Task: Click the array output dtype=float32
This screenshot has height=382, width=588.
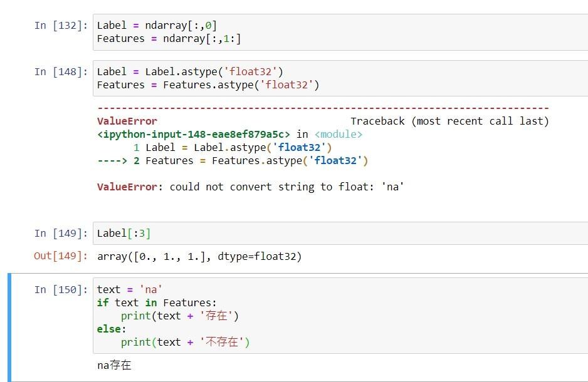Action: tap(199, 257)
